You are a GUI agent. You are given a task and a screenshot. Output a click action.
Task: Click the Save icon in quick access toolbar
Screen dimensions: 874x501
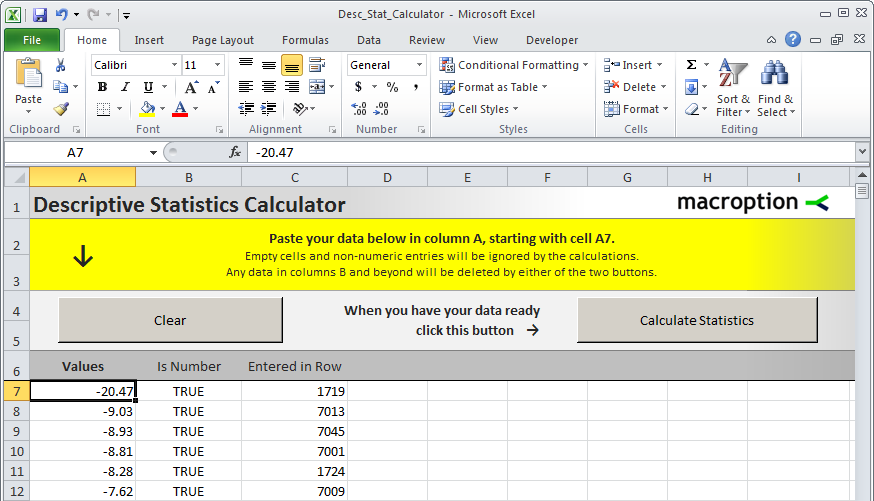[x=40, y=15]
